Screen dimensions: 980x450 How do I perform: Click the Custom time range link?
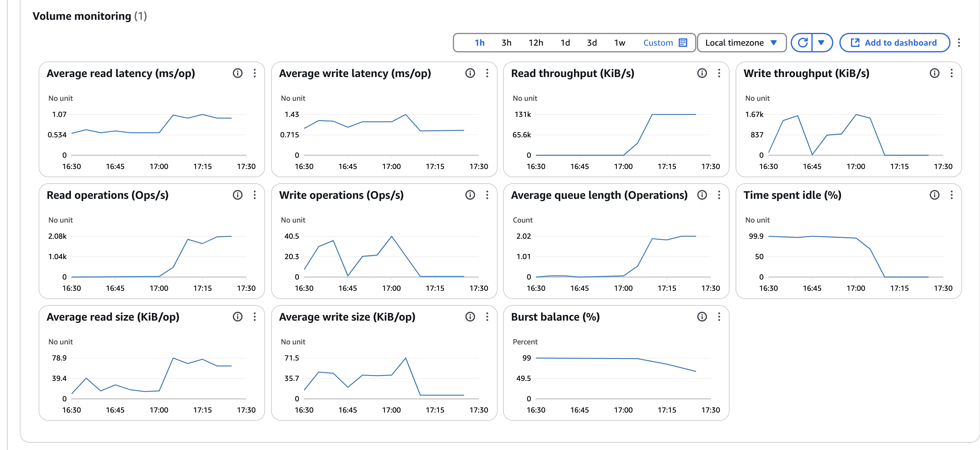coord(658,43)
